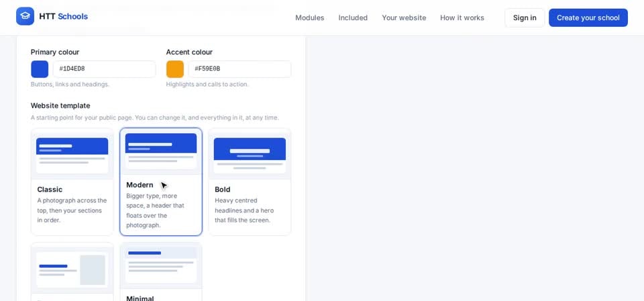This screenshot has width=644, height=301.
Task: Click the 'Website template' heading text
Action: point(60,105)
